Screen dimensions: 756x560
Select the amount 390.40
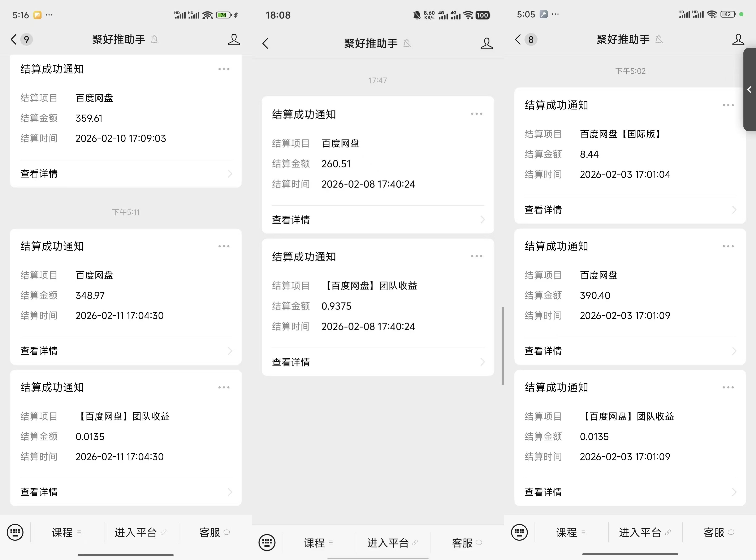point(595,296)
